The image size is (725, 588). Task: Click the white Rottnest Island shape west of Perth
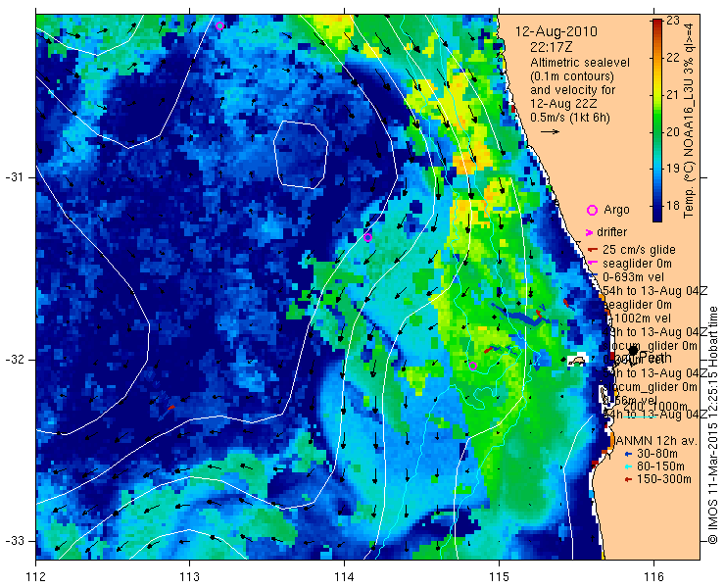(577, 360)
